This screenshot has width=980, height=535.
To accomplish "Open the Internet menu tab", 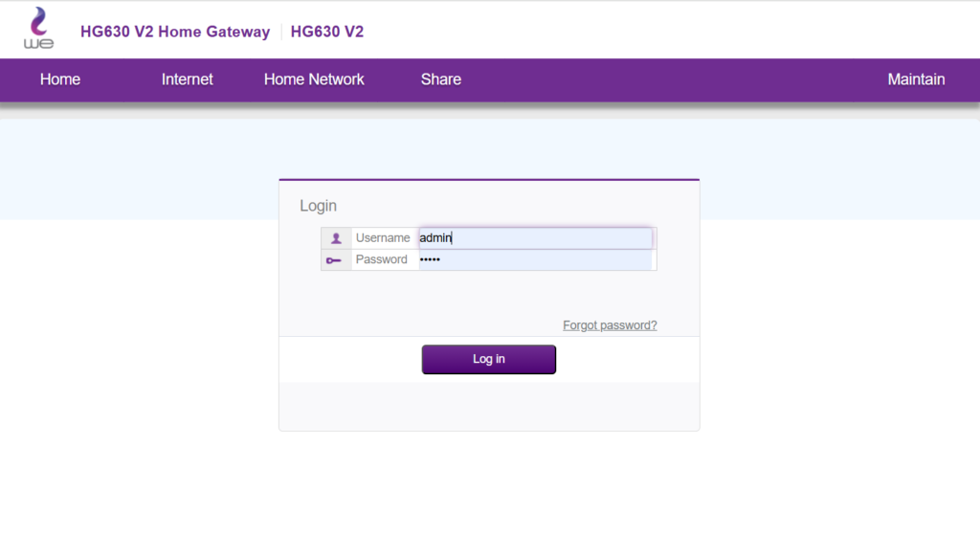I will [x=187, y=79].
